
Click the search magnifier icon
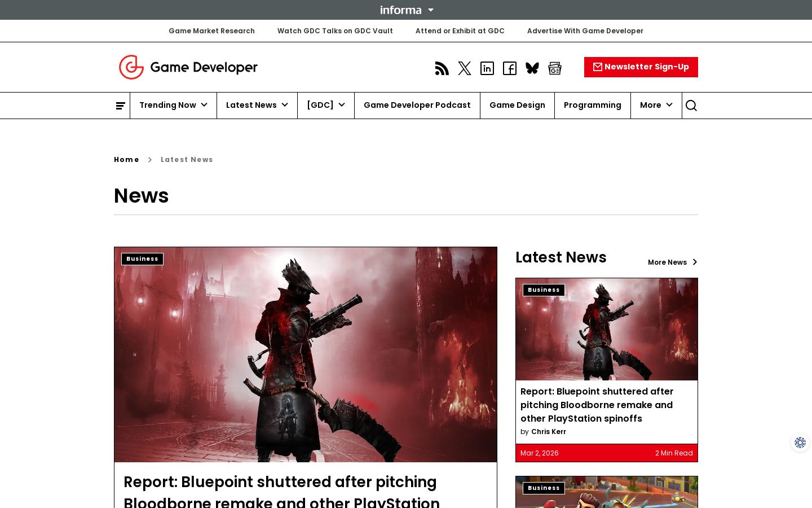[691, 106]
